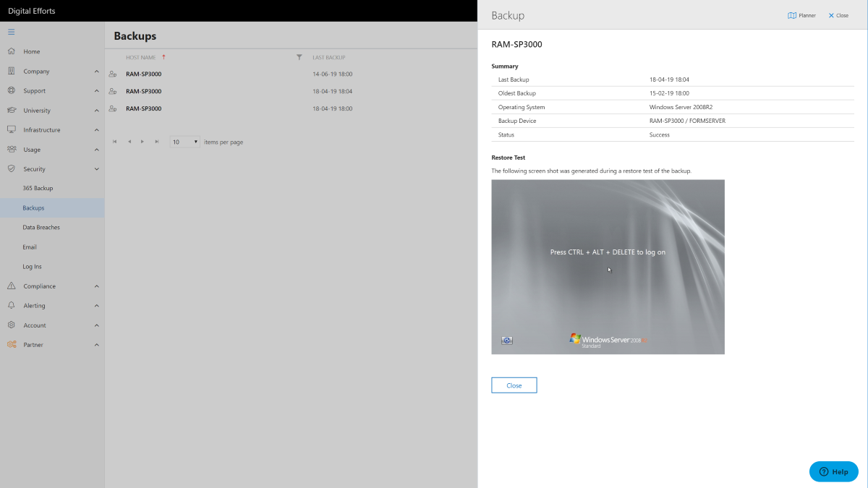Expand the Partner menu chevron
This screenshot has width=868, height=488.
tap(97, 344)
